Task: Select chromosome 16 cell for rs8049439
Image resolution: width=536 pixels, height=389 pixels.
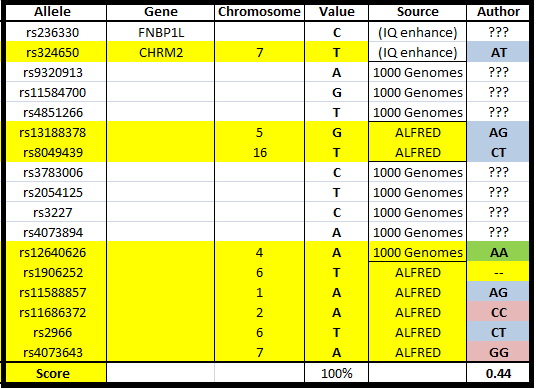Action: point(259,152)
